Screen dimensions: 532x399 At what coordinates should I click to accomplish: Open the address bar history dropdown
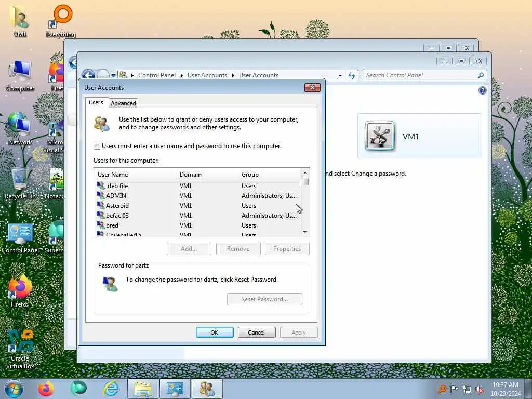[x=340, y=76]
